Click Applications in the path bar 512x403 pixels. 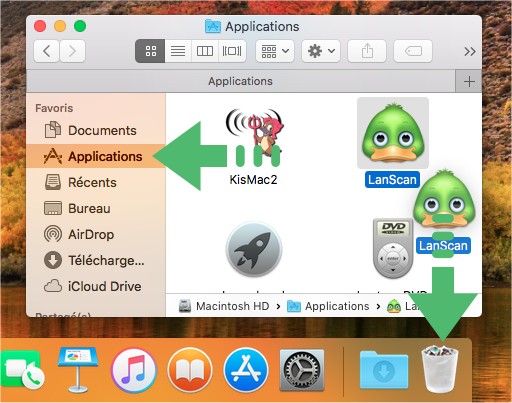click(328, 306)
